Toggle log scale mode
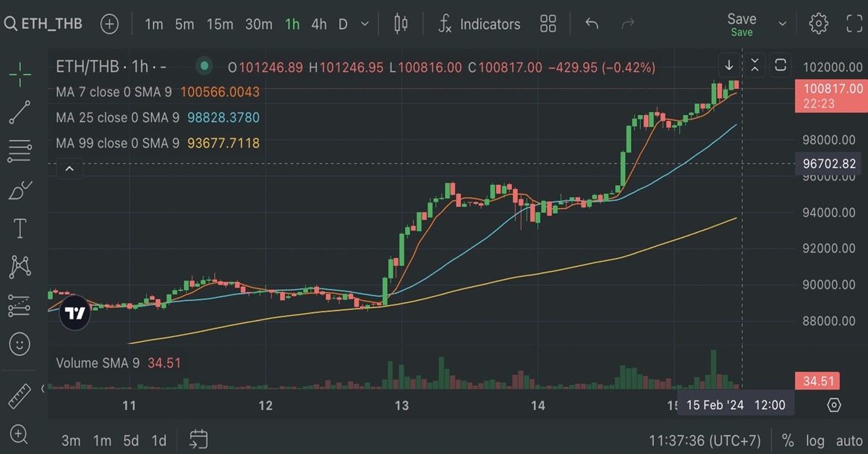The image size is (868, 454). (x=815, y=440)
